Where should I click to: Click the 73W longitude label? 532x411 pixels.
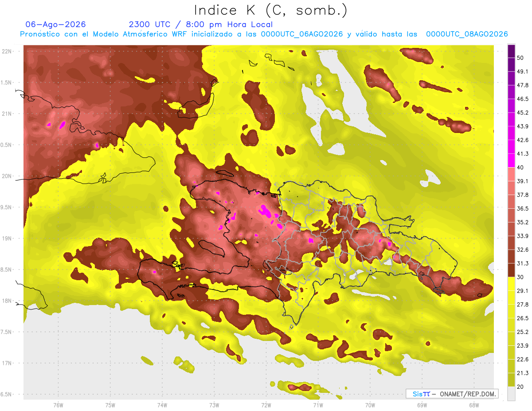214,405
